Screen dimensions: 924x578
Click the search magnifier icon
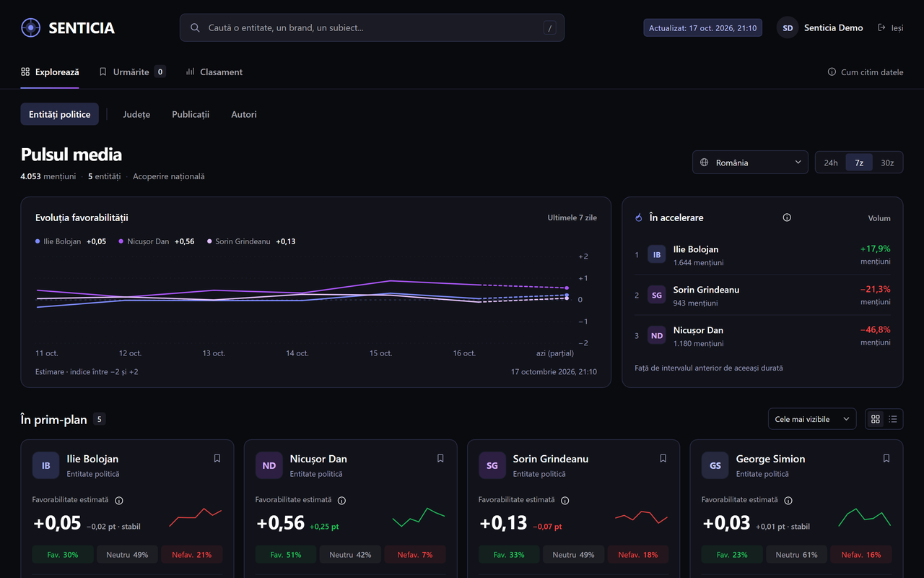point(195,28)
